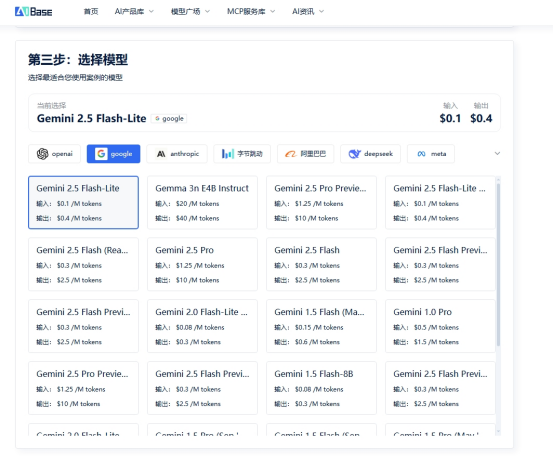Go to the 首页 home menu item

[x=91, y=12]
